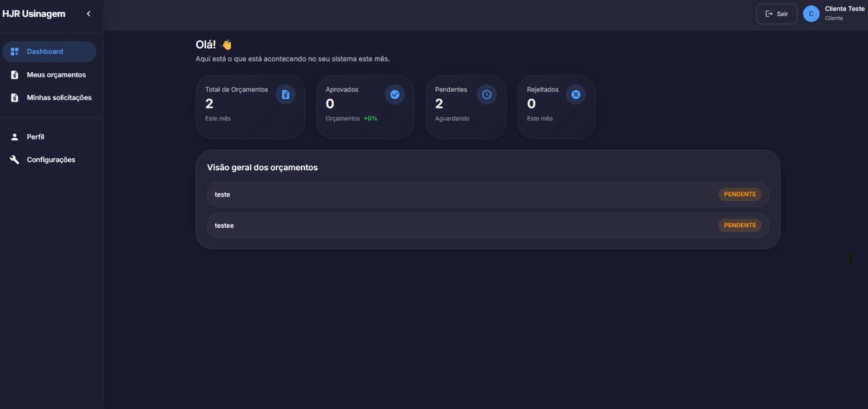This screenshot has width=868, height=409.
Task: Click the Perfil person icon
Action: (x=15, y=137)
